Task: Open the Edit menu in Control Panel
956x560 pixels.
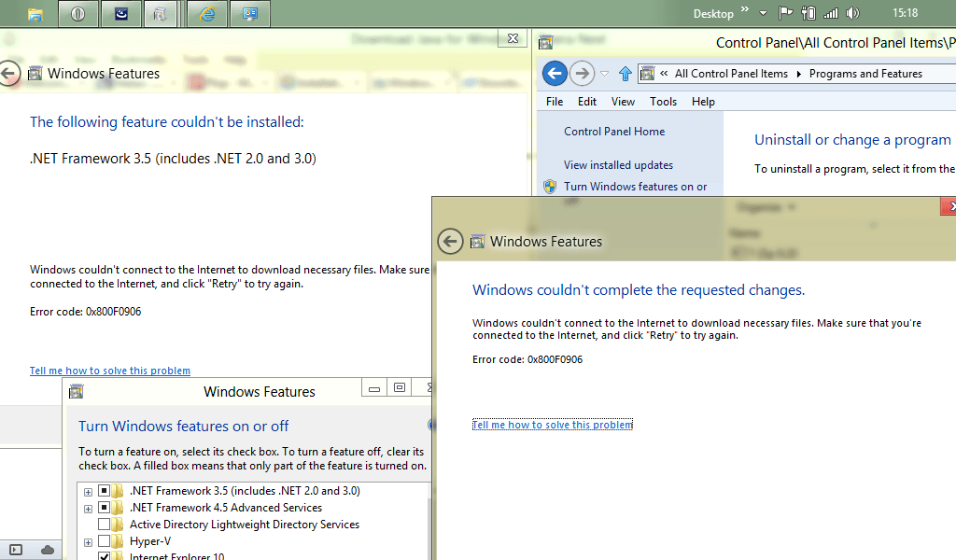Action: 587,102
